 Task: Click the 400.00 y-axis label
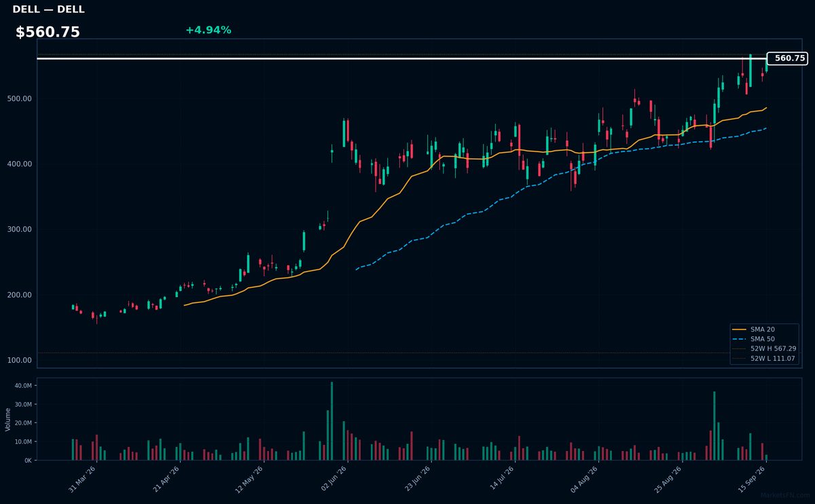(x=20, y=164)
